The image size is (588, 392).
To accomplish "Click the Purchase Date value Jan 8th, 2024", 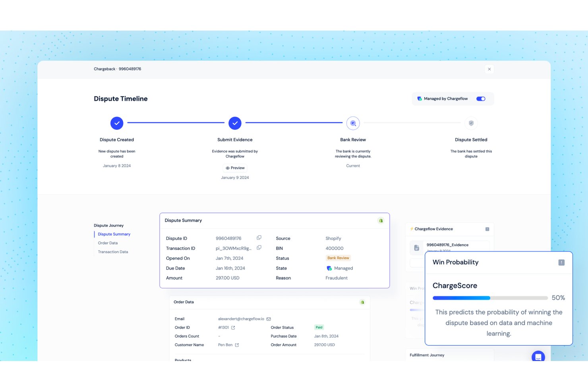I will coord(326,336).
